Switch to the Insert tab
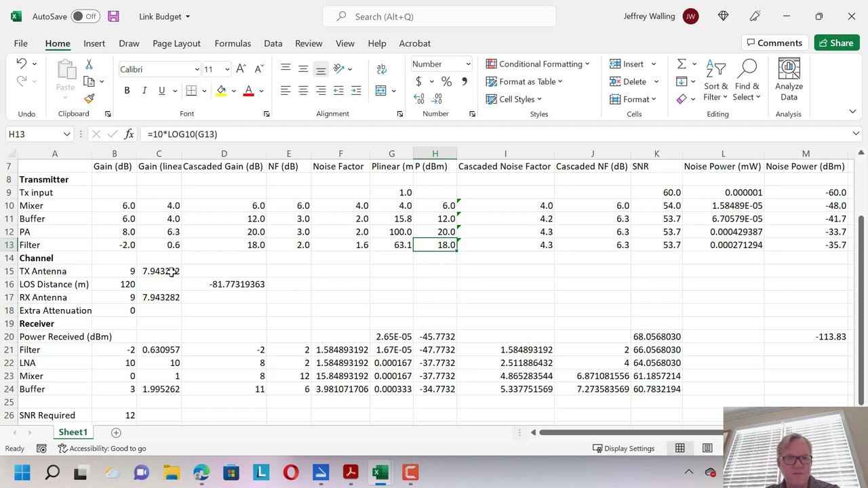 coord(94,43)
